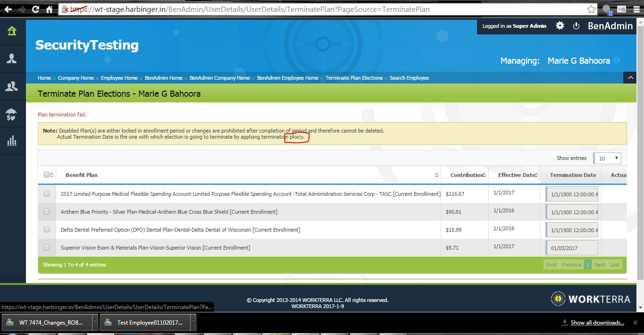Select the Superior Vision plan checkbox
The image size is (644, 335).
[x=47, y=247]
